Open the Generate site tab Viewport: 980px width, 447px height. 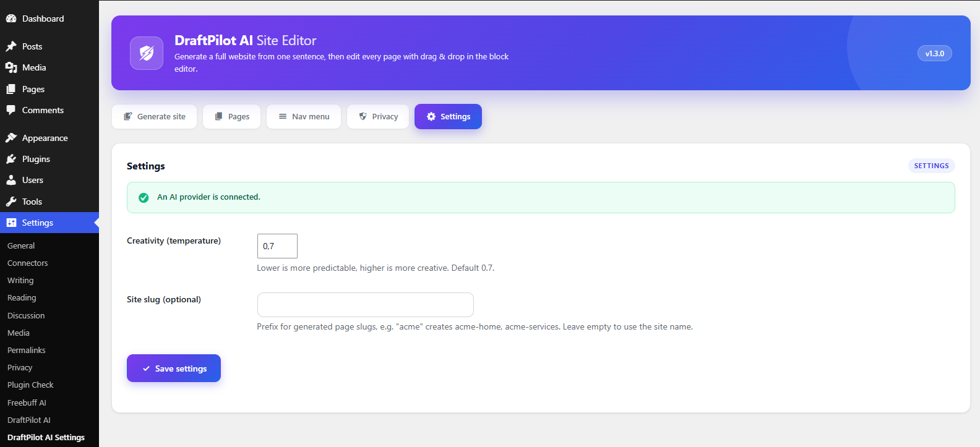pos(154,117)
